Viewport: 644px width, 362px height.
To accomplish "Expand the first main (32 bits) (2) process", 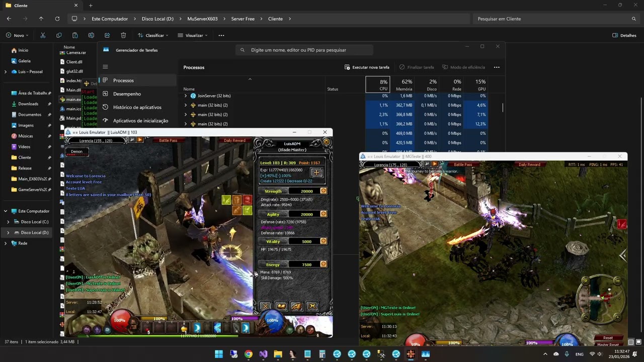I will click(x=186, y=105).
